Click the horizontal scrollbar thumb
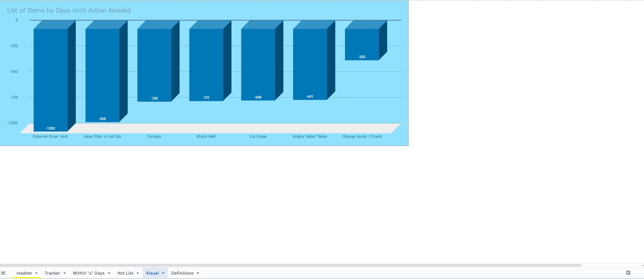This screenshot has width=644, height=279. coord(291,265)
